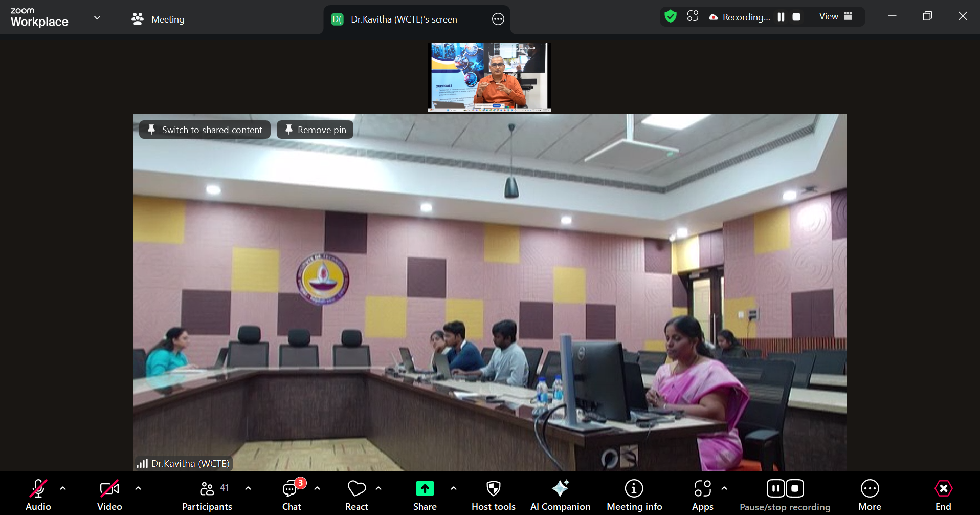Turn on the camera Video button
980x515 pixels.
click(x=109, y=495)
